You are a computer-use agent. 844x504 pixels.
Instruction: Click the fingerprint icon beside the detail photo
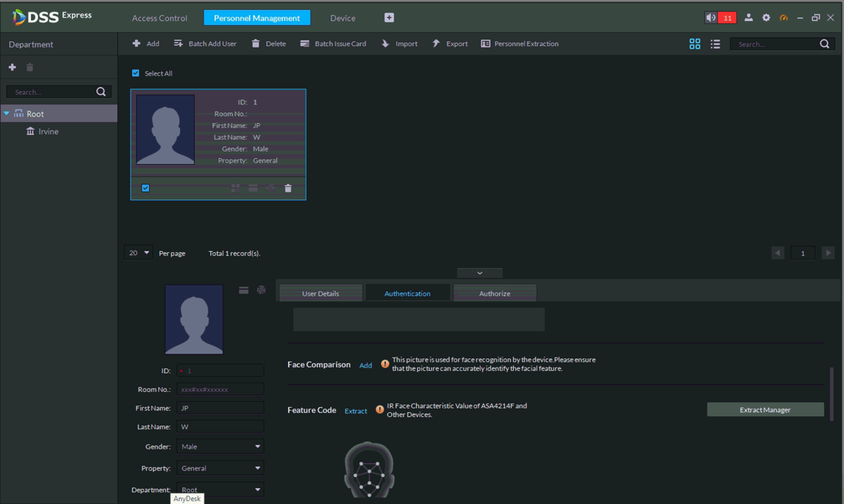pos(261,290)
